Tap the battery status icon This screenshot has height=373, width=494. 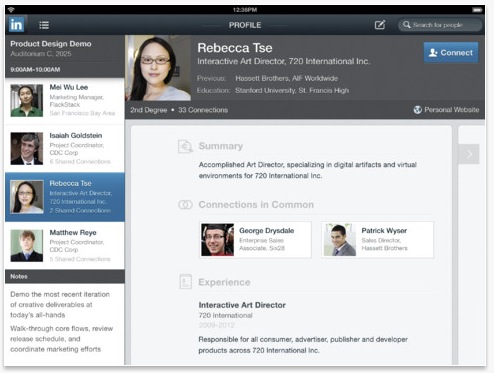[477, 10]
